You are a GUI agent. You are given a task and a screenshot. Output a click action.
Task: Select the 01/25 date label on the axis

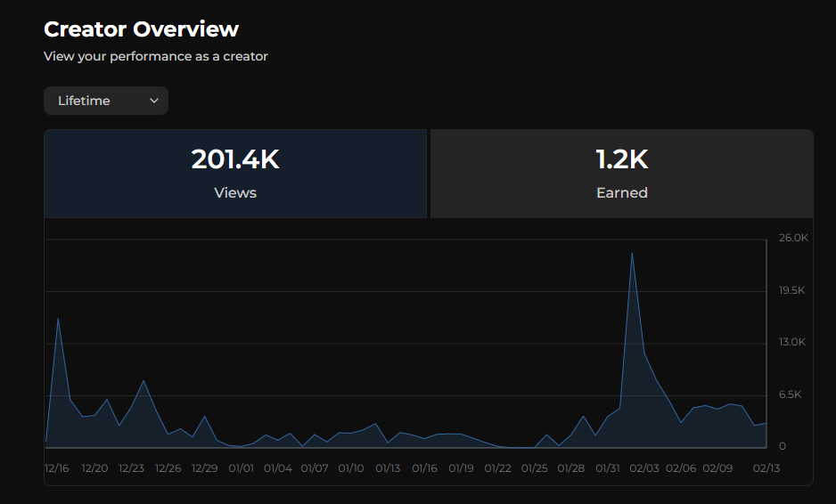point(534,468)
